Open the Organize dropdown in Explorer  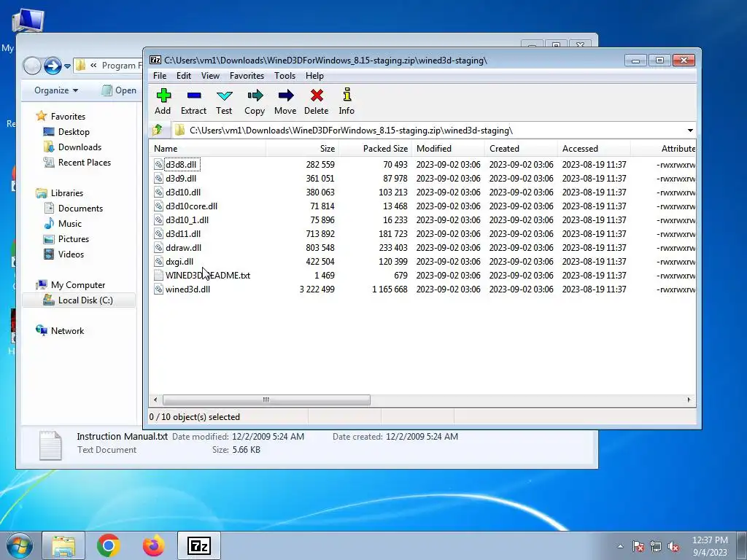(x=56, y=90)
